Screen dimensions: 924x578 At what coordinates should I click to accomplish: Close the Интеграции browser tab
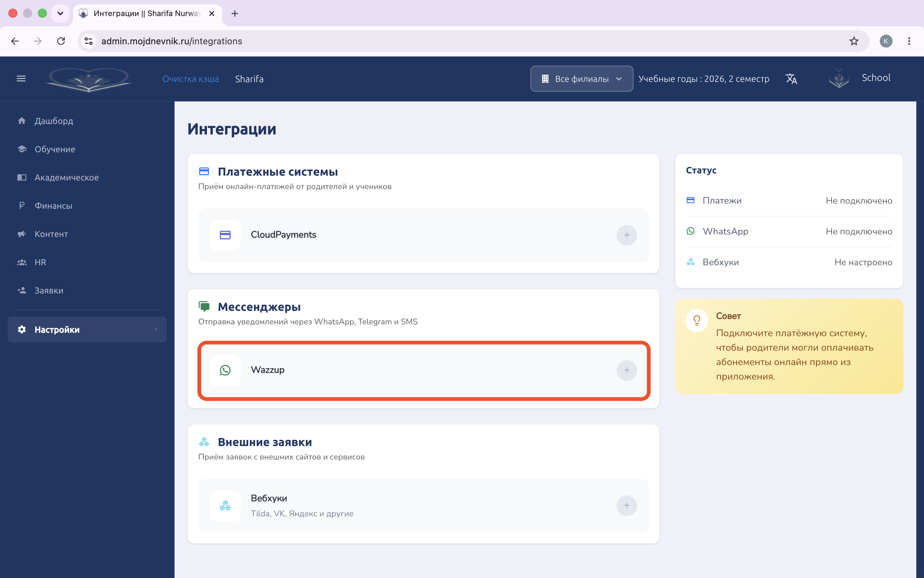tap(212, 13)
